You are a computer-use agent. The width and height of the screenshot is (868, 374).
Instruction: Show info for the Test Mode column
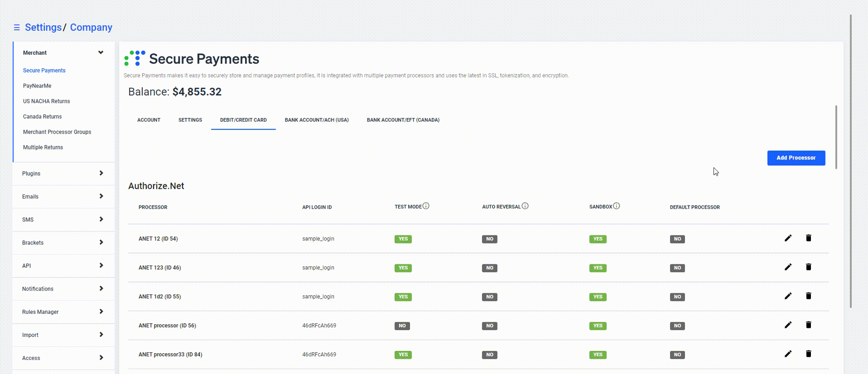pos(426,206)
